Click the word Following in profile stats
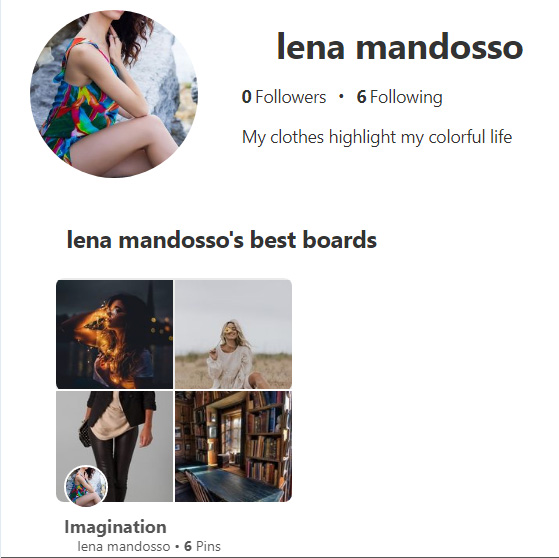This screenshot has width=559, height=558. (406, 97)
